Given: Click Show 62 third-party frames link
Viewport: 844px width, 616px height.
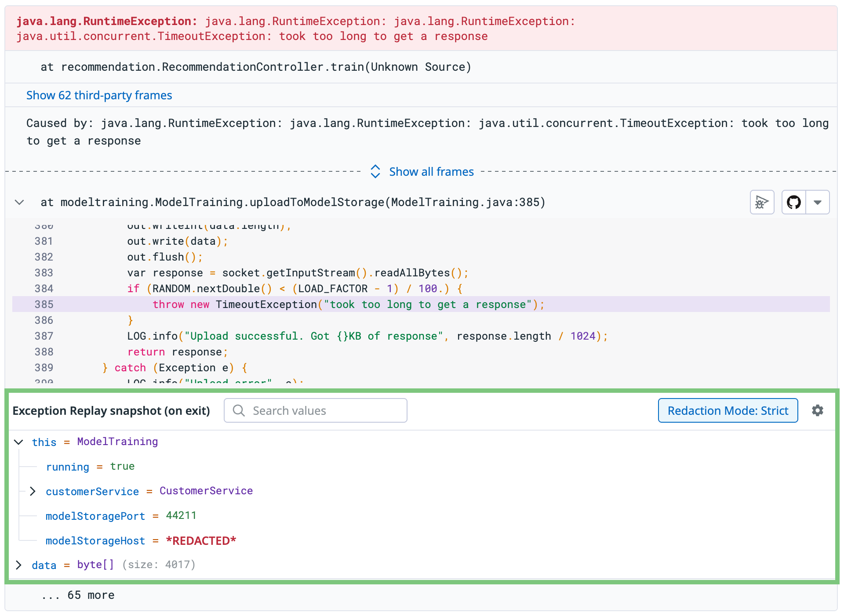Looking at the screenshot, I should tap(99, 95).
